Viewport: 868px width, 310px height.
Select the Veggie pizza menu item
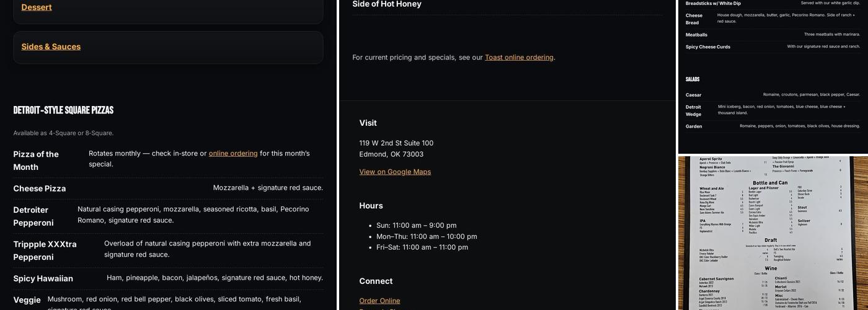27,300
